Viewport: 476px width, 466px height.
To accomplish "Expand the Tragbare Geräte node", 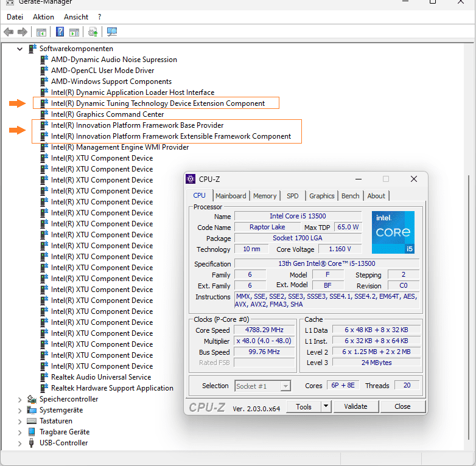I will (20, 432).
